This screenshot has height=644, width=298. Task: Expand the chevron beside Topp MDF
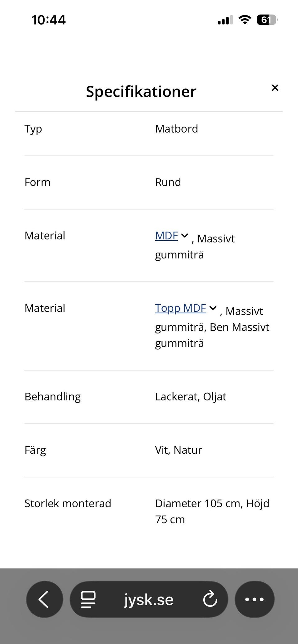(x=213, y=308)
